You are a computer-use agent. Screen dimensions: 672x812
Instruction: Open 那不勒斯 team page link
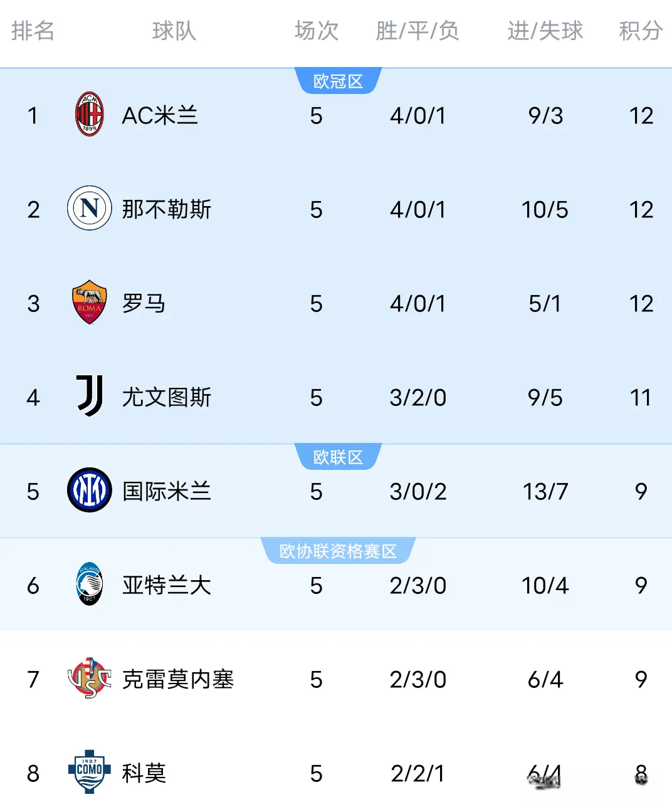[166, 209]
